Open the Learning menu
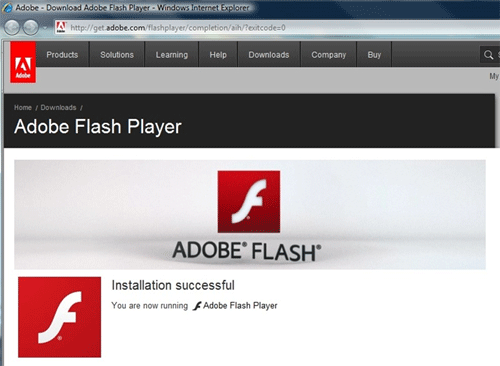 172,55
